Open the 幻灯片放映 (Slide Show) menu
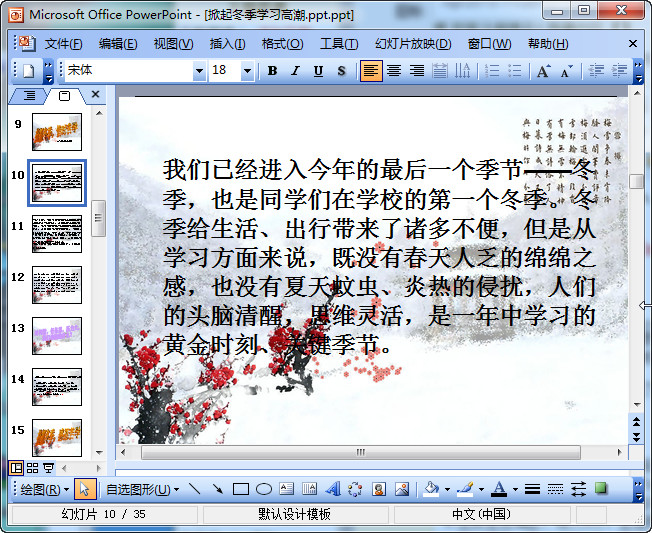Image resolution: width=652 pixels, height=533 pixels. [413, 44]
